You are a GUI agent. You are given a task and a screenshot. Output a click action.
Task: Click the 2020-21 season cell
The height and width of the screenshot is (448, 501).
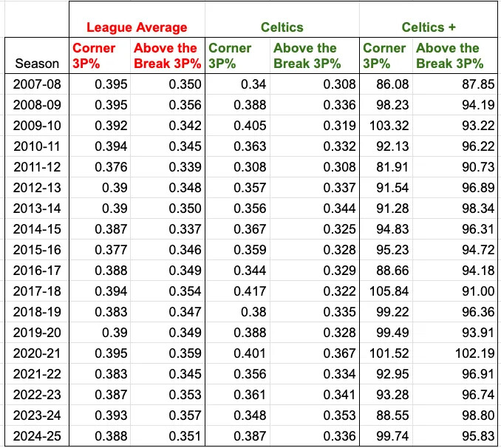[x=37, y=353]
